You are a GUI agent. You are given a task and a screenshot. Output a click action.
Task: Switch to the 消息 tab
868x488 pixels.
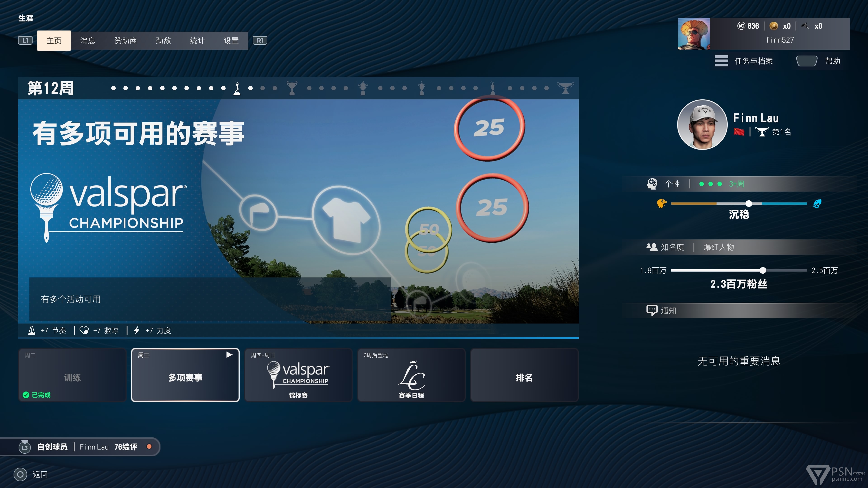pos(88,41)
